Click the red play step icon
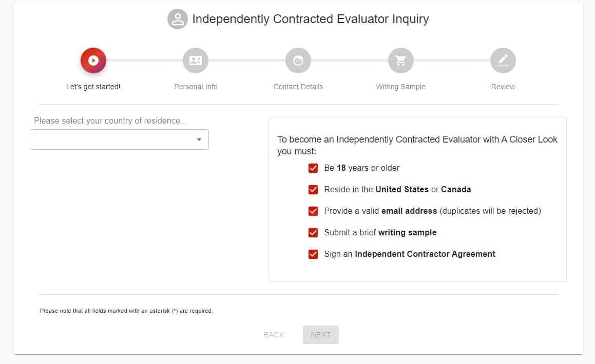 click(93, 60)
